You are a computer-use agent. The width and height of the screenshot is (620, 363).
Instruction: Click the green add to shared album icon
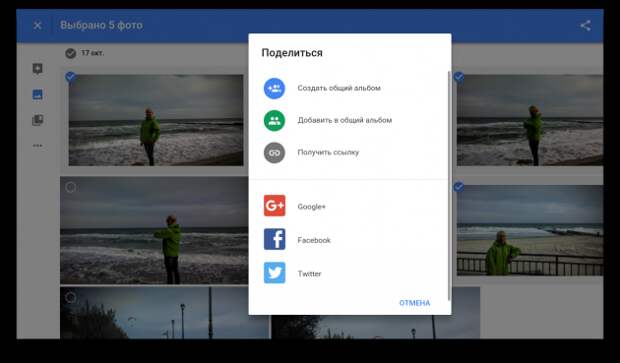click(x=274, y=120)
